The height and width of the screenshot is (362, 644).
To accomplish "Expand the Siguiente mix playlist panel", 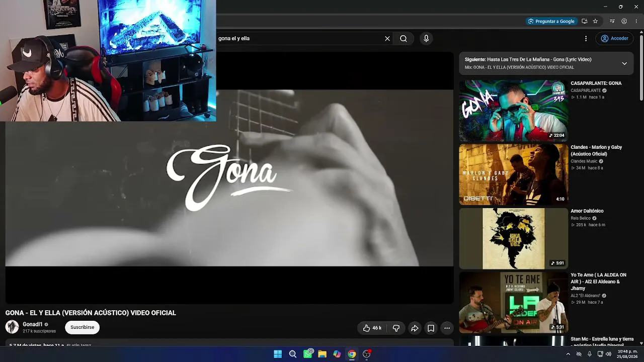I will pos(624,63).
